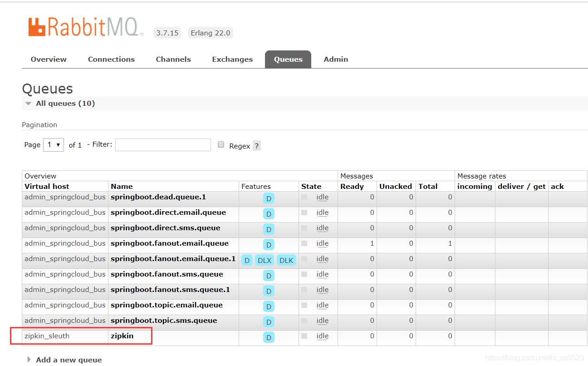Click the Erlang 22.0 badge
The height and width of the screenshot is (366, 588).
point(210,33)
